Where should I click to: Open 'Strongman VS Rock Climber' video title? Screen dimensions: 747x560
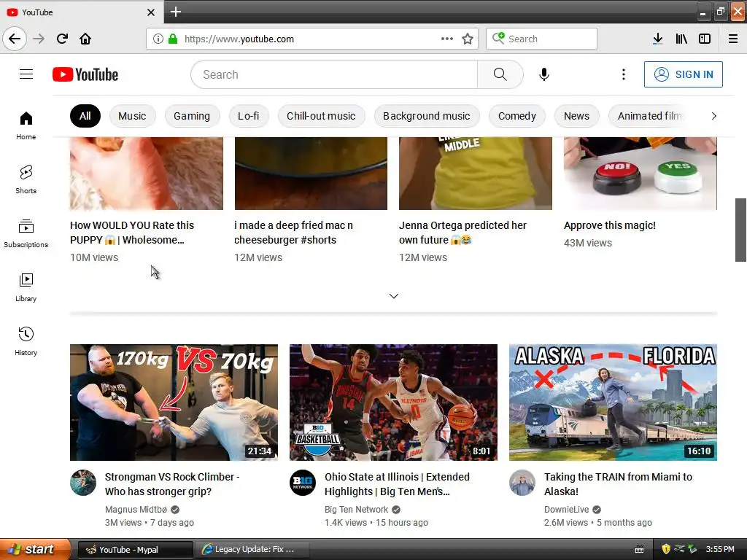point(172,484)
